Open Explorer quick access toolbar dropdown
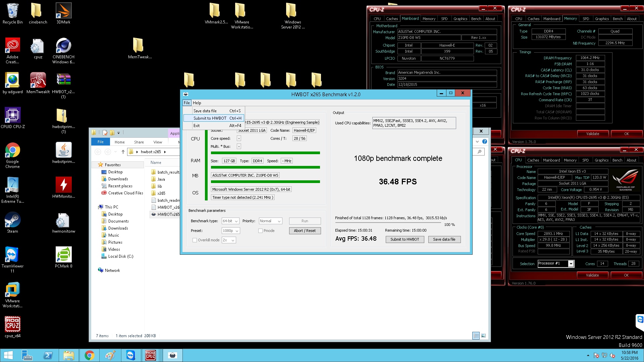The width and height of the screenshot is (644, 362). [118, 133]
